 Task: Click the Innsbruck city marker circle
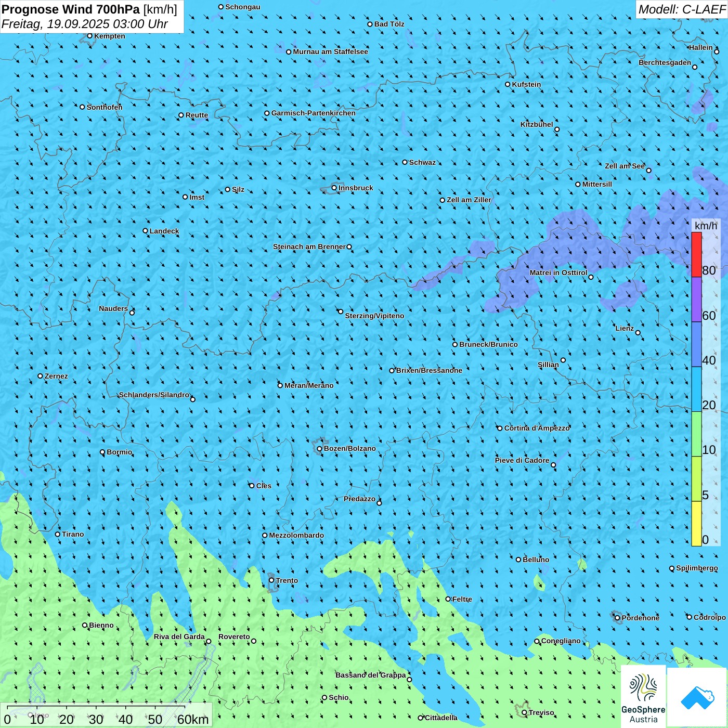coord(334,188)
